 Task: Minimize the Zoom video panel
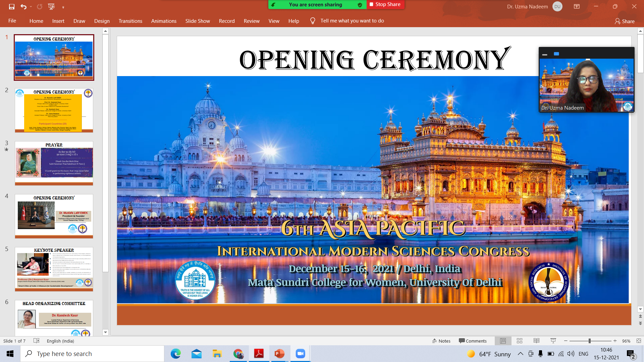coord(545,54)
